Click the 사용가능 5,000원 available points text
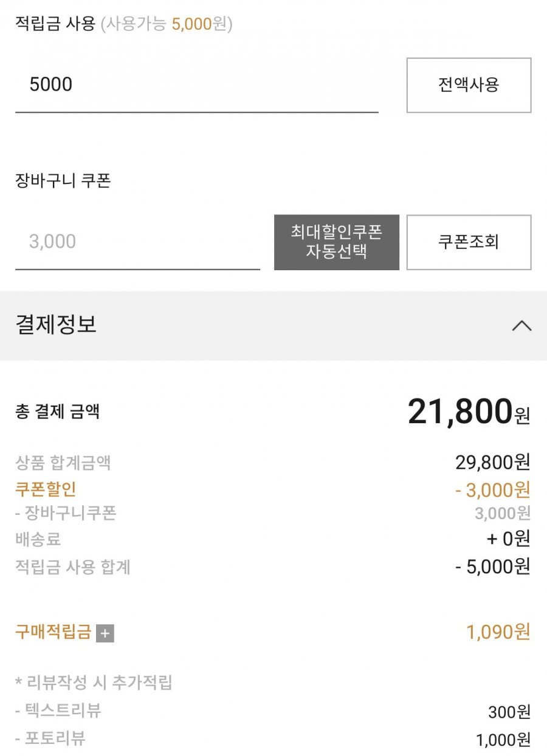This screenshot has width=547, height=756. point(167,24)
